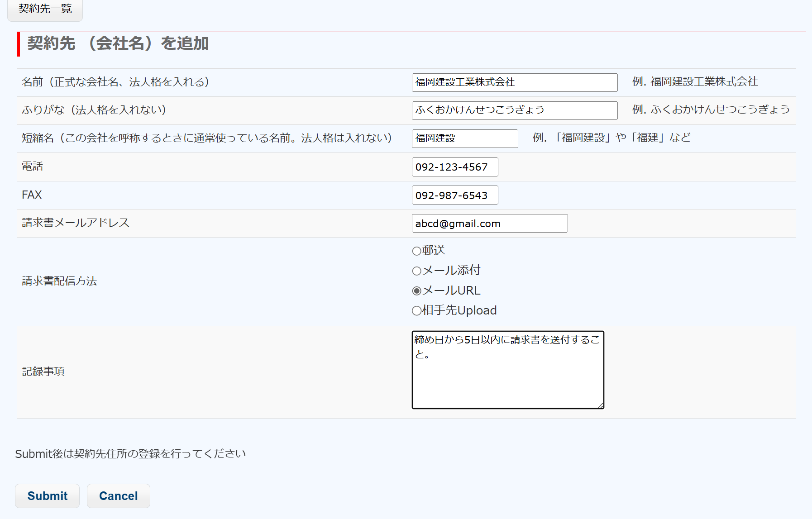Click the company name input field
The width and height of the screenshot is (812, 519).
(x=514, y=82)
